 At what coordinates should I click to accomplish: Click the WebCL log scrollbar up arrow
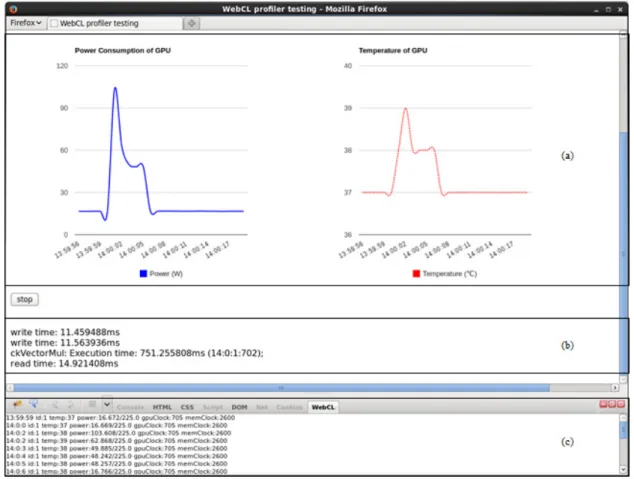623,418
